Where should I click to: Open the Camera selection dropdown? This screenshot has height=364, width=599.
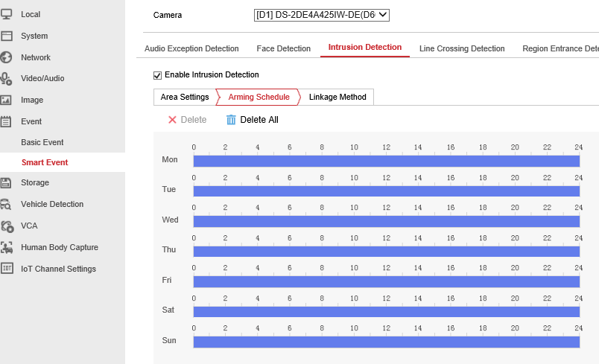click(322, 15)
